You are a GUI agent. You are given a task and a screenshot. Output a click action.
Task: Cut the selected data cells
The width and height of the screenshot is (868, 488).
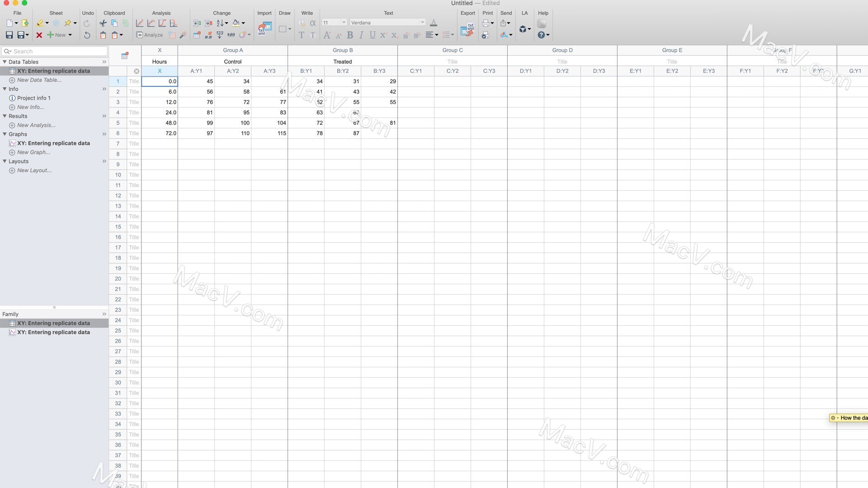103,23
